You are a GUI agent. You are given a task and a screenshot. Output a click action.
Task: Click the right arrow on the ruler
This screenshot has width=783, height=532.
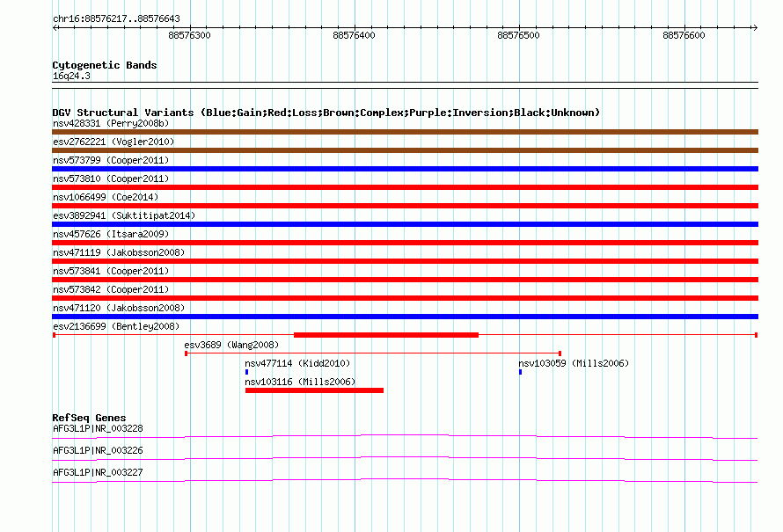(x=755, y=27)
